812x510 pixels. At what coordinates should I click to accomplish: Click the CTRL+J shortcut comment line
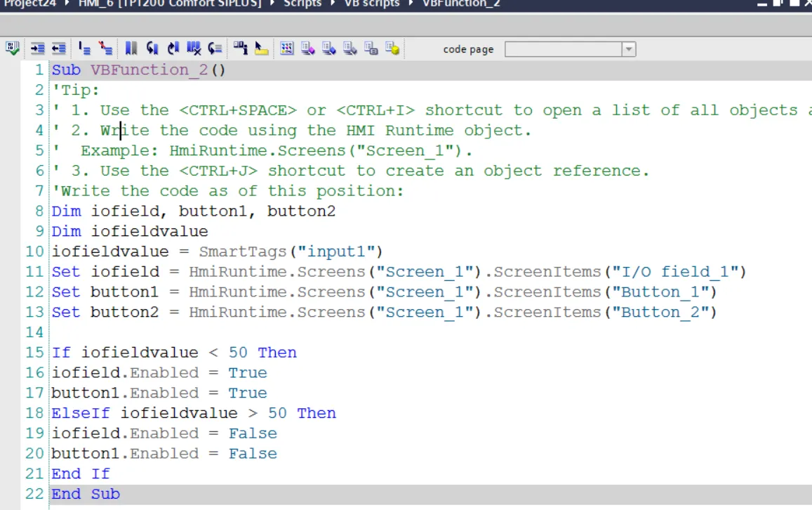pyautogui.click(x=351, y=171)
